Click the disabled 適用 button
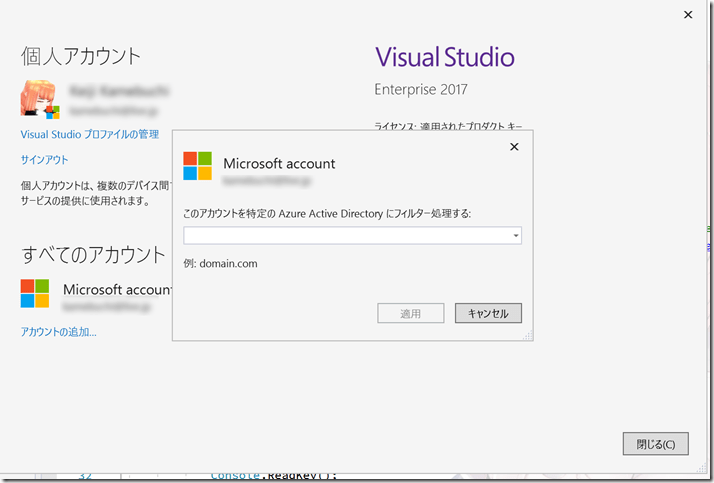The width and height of the screenshot is (714, 483). coord(411,313)
